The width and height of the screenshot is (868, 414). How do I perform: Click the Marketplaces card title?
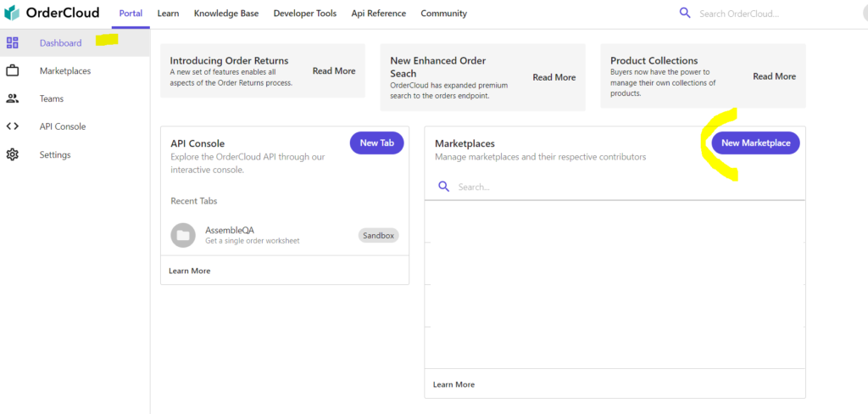[465, 143]
